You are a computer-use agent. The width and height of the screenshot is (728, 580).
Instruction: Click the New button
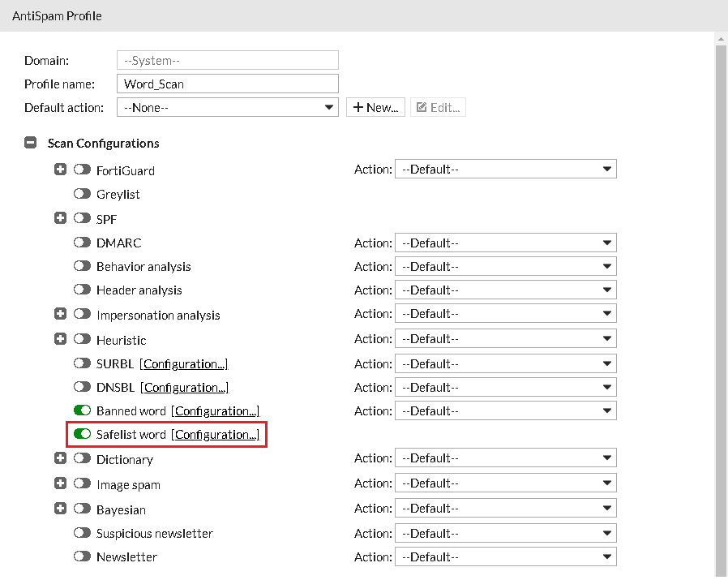375,106
